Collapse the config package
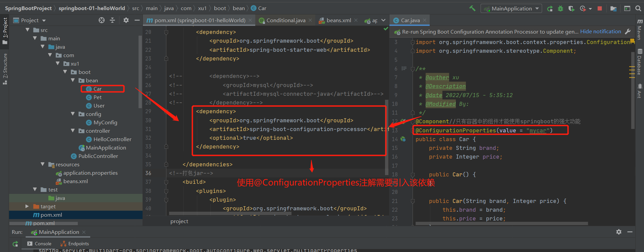Image resolution: width=644 pixels, height=252 pixels. (x=73, y=114)
